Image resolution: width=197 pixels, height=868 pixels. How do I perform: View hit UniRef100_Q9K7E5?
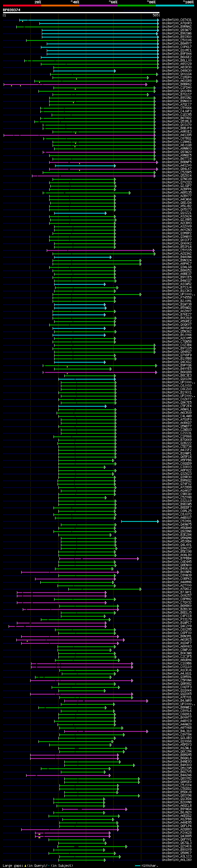coord(177,403)
